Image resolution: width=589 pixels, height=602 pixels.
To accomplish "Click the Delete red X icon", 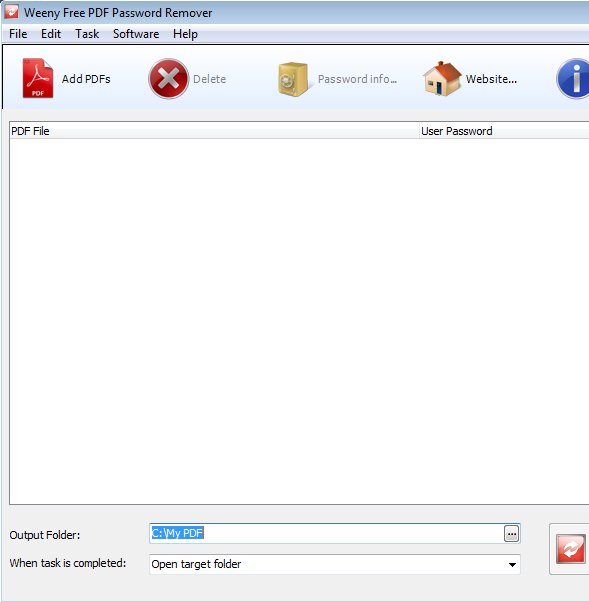I will tap(169, 79).
